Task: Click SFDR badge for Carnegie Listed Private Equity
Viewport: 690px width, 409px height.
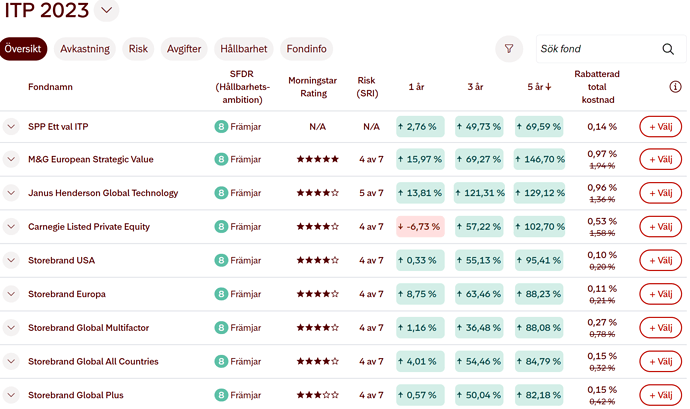Action: (x=221, y=227)
